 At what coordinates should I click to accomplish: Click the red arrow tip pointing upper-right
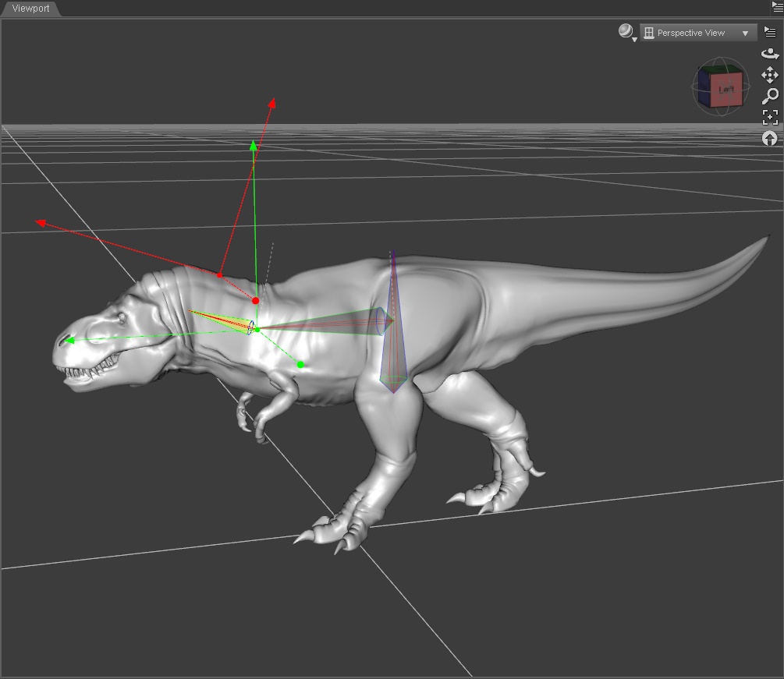click(272, 102)
